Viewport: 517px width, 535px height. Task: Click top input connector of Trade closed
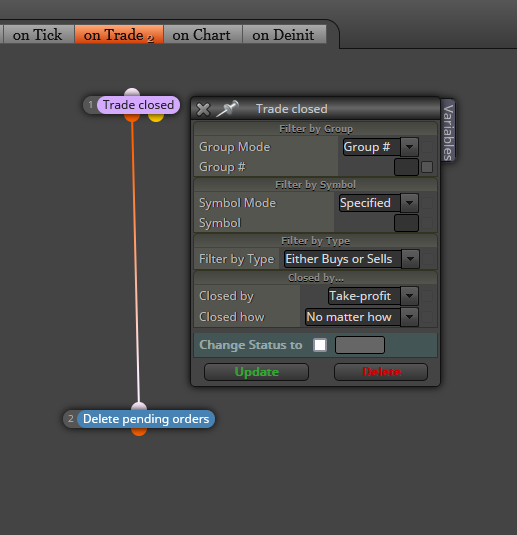coord(132,92)
